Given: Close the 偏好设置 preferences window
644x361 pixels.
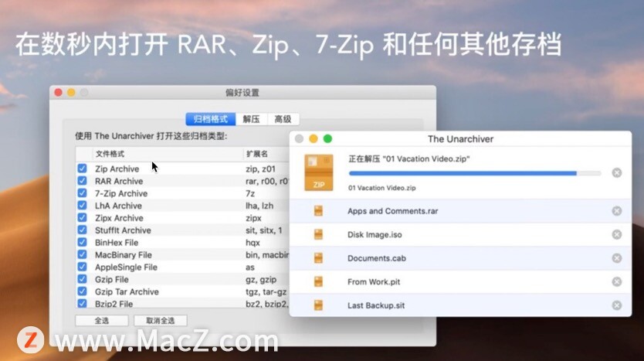Looking at the screenshot, I should click(59, 93).
